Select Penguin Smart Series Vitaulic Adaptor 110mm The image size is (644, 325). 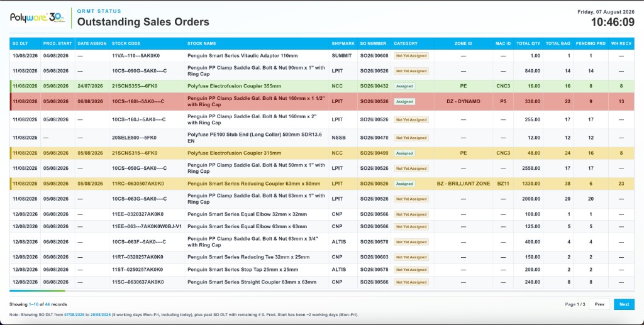pyautogui.click(x=242, y=56)
